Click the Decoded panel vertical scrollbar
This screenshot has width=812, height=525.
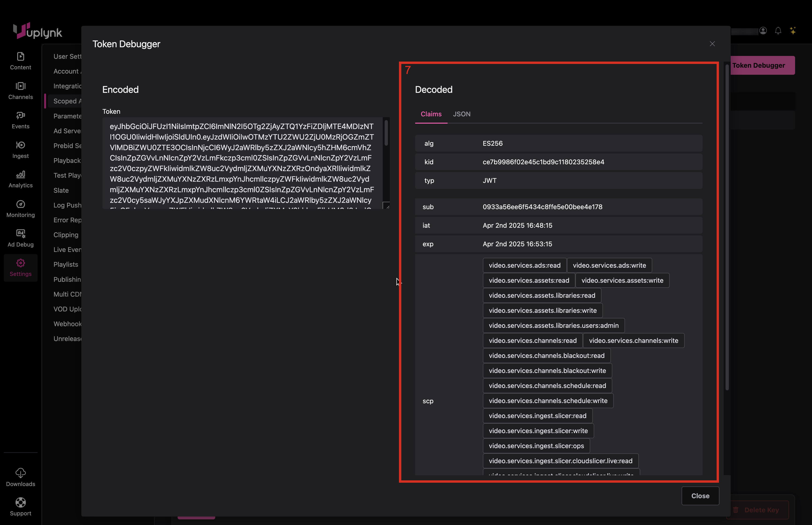click(727, 227)
